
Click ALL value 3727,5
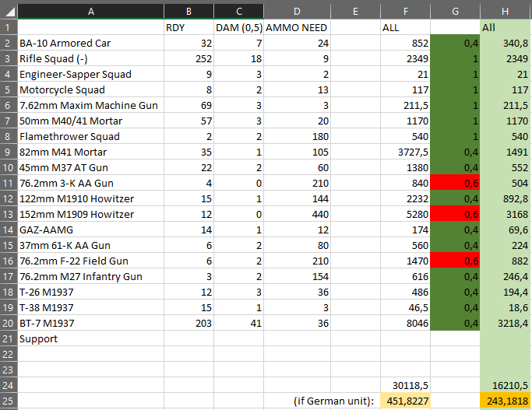point(406,152)
